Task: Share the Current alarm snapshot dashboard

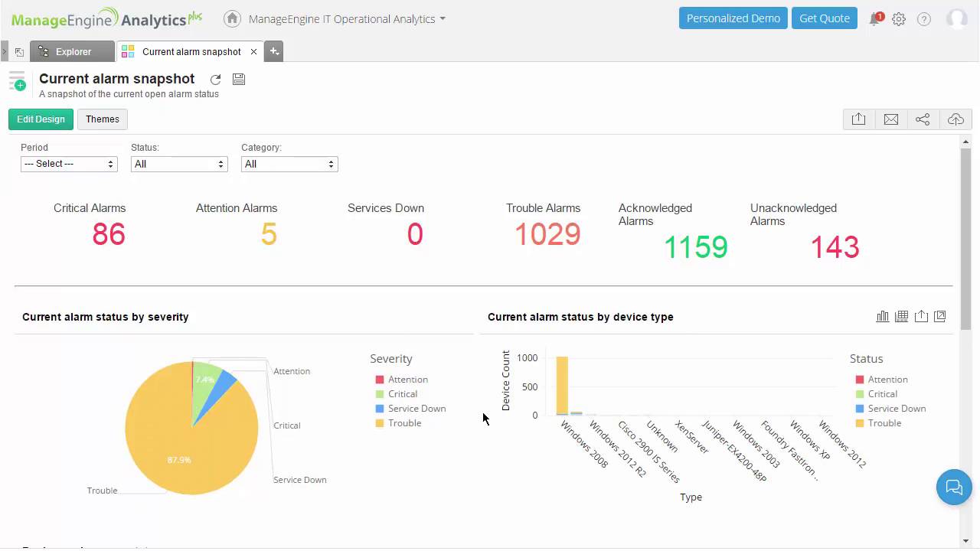Action: (923, 119)
